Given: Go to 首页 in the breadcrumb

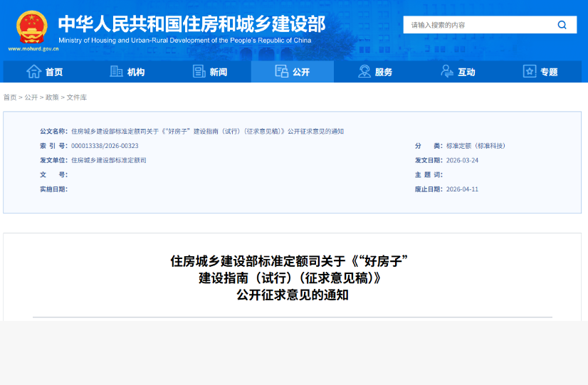Looking at the screenshot, I should point(10,97).
